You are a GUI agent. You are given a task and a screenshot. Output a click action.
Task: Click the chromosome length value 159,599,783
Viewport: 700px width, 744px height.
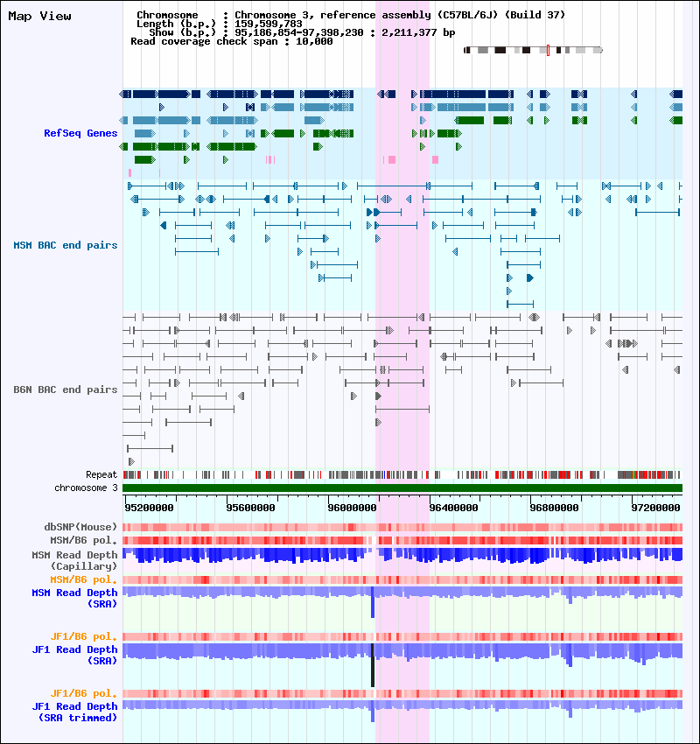(x=269, y=24)
